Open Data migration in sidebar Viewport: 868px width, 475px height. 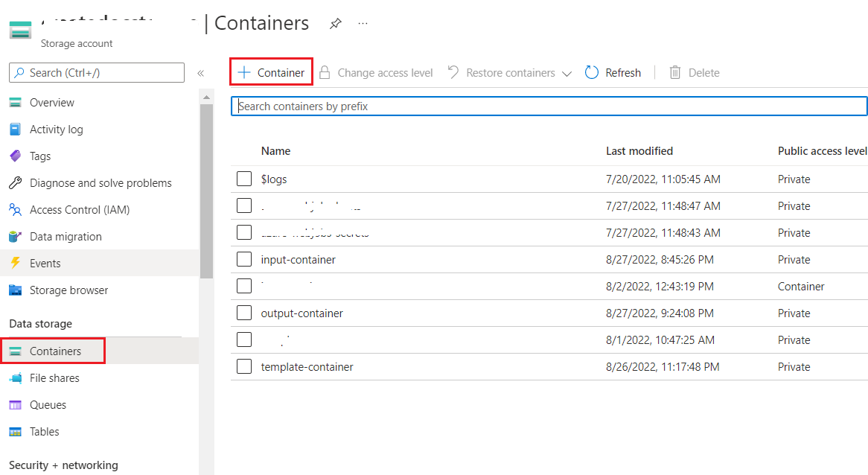(x=66, y=237)
